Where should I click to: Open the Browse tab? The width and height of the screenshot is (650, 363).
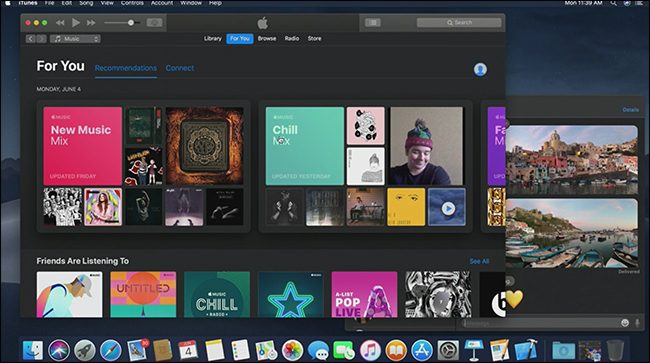pos(267,39)
